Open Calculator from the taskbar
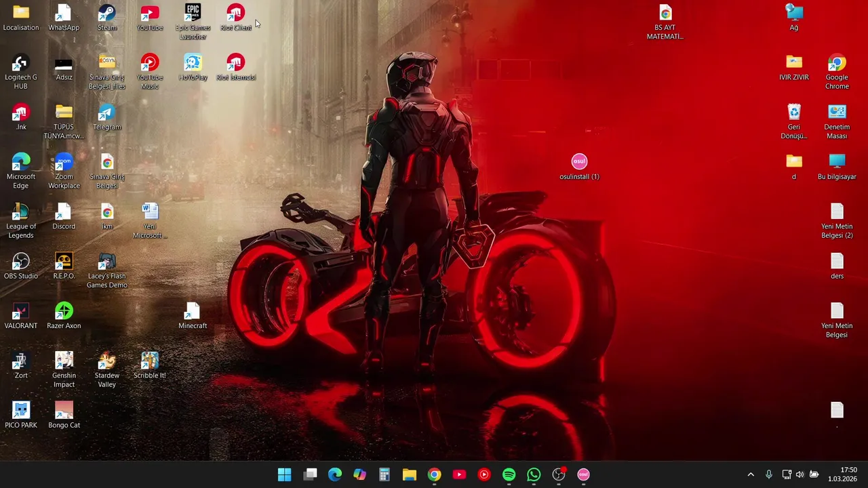Screen dimensions: 868x488 click(x=384, y=474)
